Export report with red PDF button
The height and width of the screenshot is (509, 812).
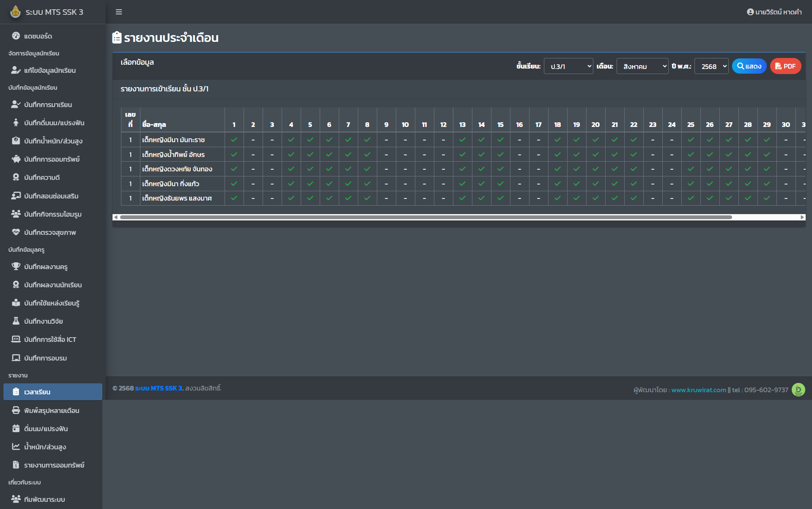coord(785,66)
